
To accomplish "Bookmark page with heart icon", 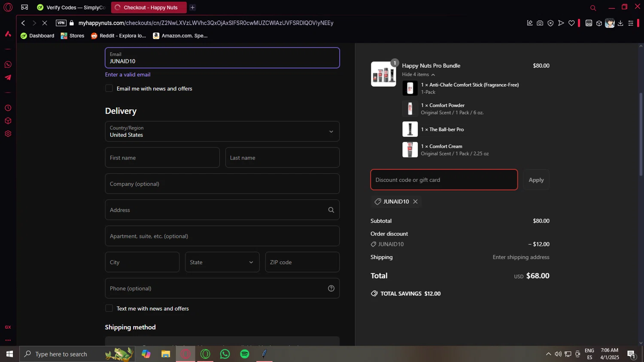I will 571,23.
